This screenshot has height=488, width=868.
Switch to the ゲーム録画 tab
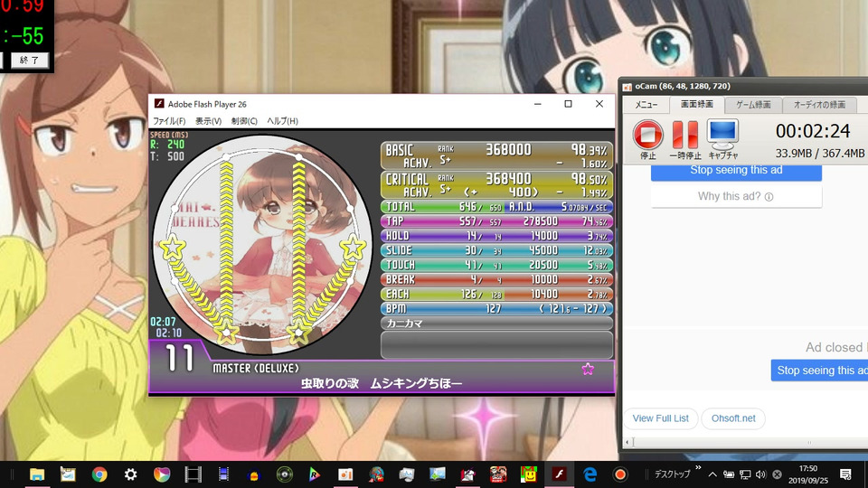tap(753, 105)
